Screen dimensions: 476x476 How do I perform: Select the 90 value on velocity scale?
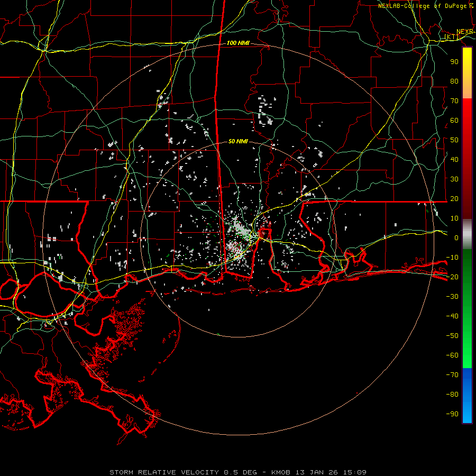point(454,62)
